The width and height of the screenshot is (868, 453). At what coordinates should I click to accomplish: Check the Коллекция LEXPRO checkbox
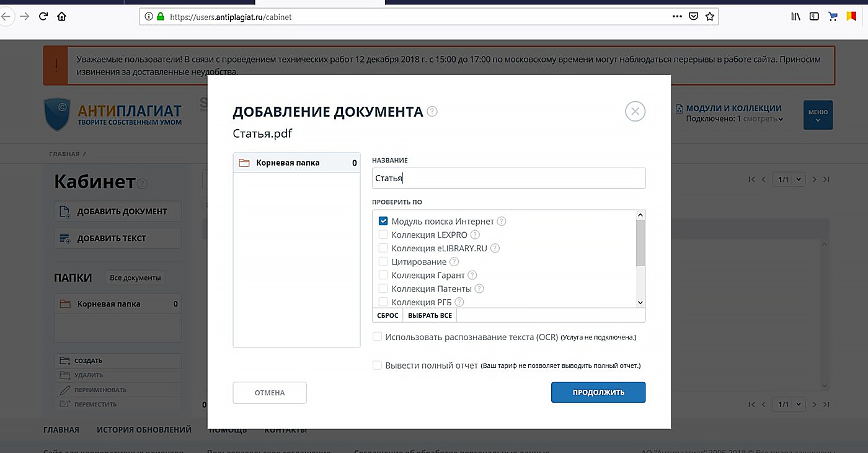(383, 235)
